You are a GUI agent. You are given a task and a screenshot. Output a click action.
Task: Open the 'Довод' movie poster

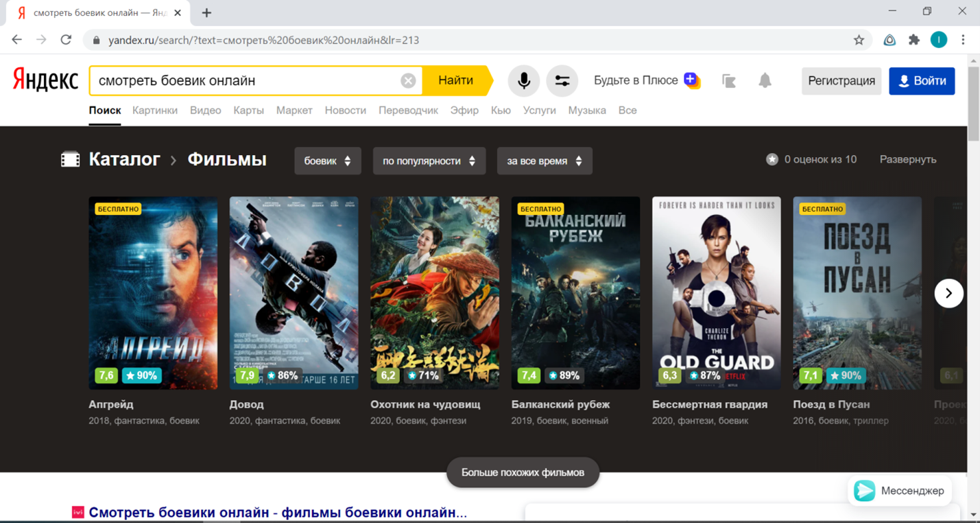(294, 293)
